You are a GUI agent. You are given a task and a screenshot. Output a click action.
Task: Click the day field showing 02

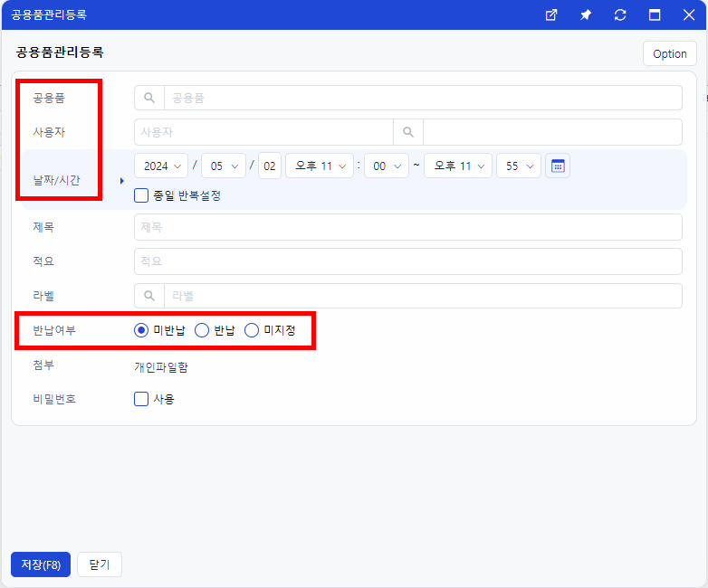[x=270, y=166]
